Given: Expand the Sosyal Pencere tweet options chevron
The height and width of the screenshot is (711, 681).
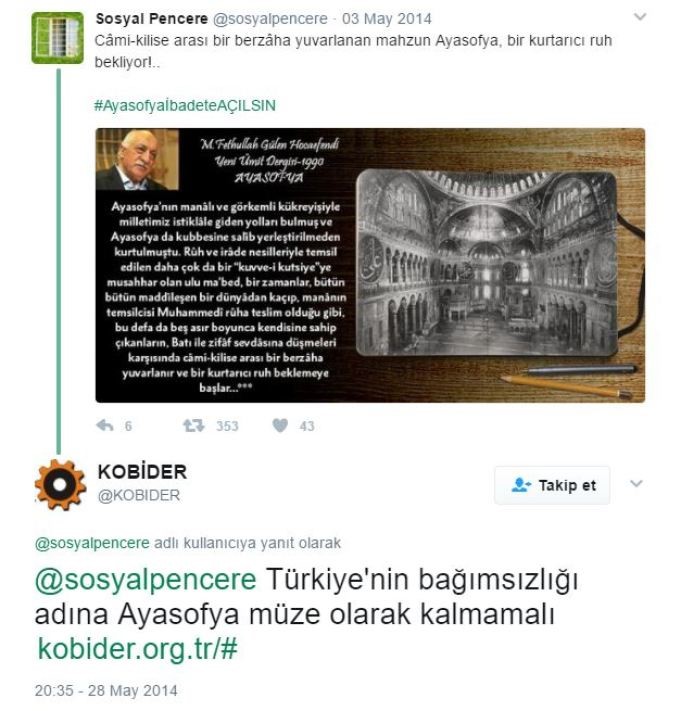Looking at the screenshot, I should tap(640, 17).
